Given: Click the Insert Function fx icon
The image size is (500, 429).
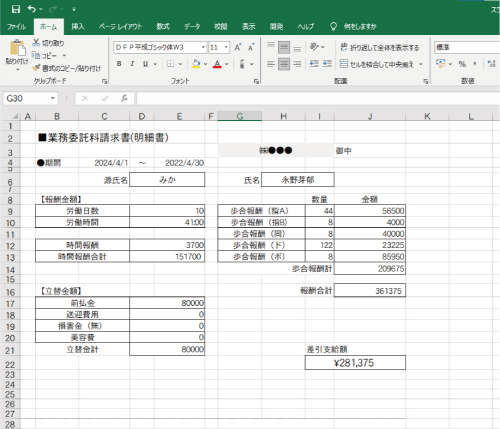Looking at the screenshot, I should tap(124, 98).
